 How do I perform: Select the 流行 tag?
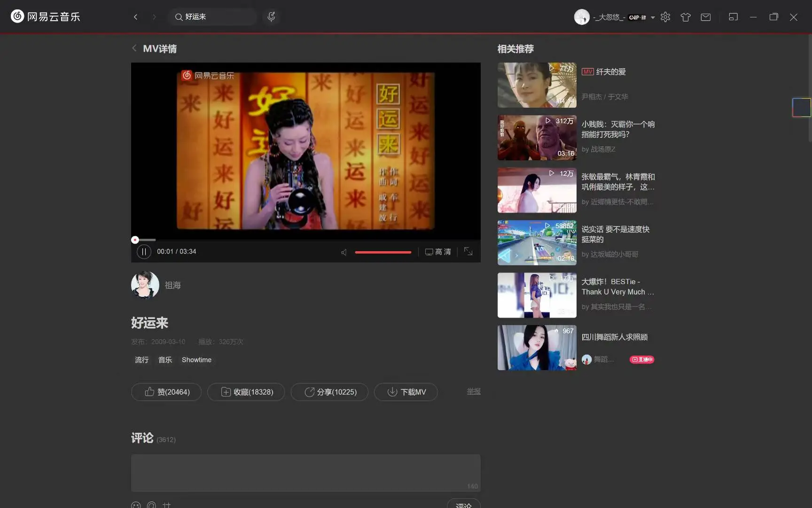pos(141,360)
